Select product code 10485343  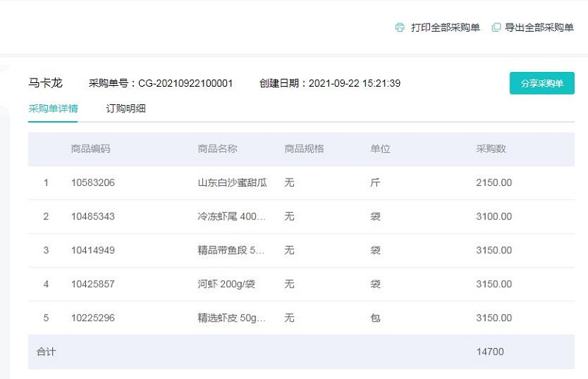click(93, 216)
